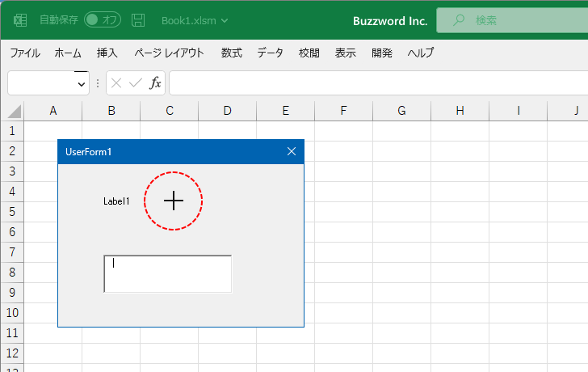Click the formula bar Enter checkmark icon
This screenshot has height=372, width=588.
[136, 83]
